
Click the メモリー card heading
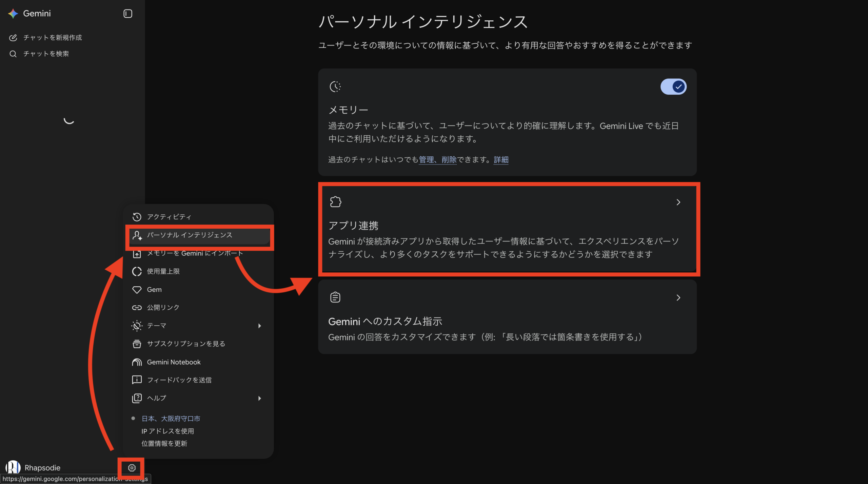[348, 110]
